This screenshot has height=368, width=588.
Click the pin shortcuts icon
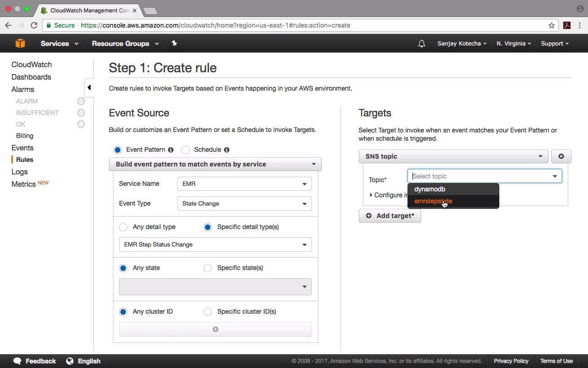(x=174, y=43)
